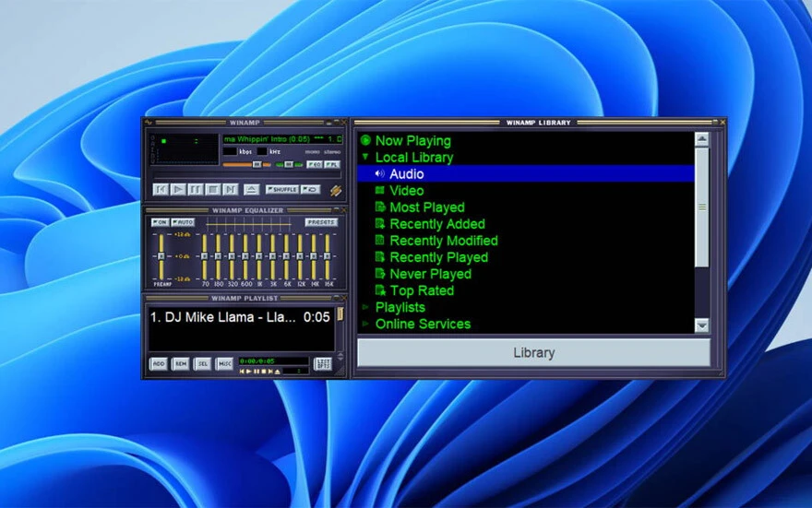Click the scrolling song title display
This screenshot has height=508, width=812.
[282, 138]
